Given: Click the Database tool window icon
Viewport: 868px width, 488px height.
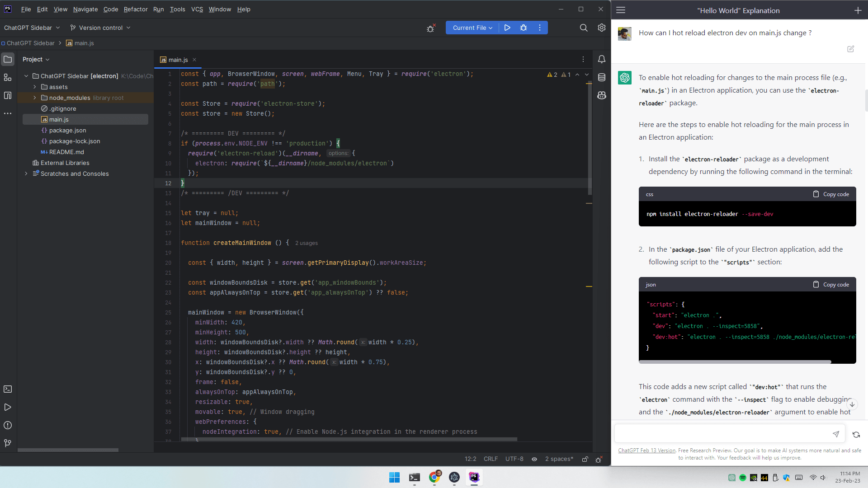Looking at the screenshot, I should pos(602,77).
